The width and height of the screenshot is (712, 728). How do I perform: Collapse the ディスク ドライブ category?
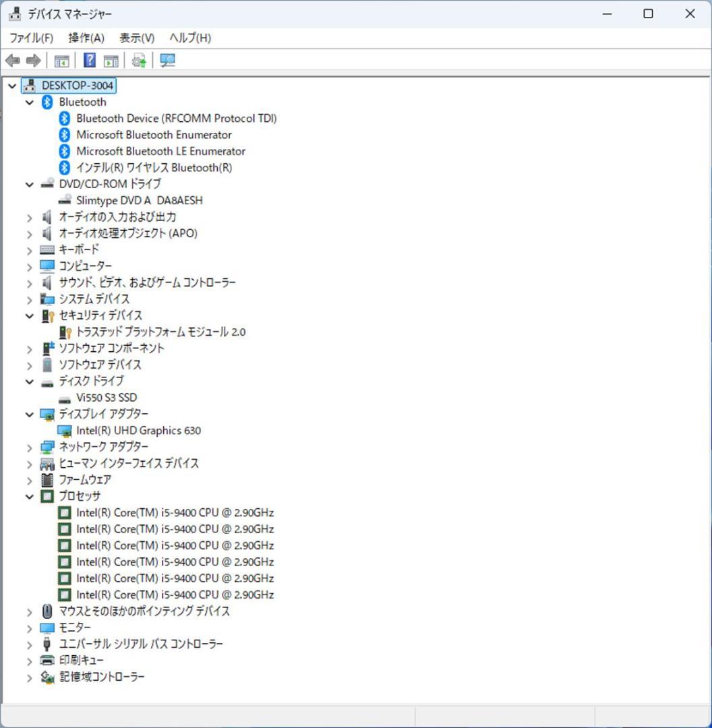[30, 382]
